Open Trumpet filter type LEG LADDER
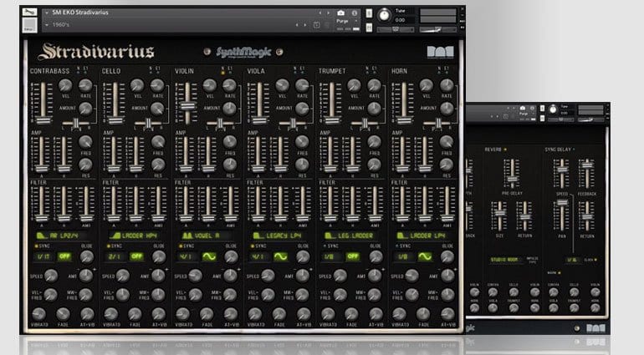The height and width of the screenshot is (355, 644). click(351, 236)
